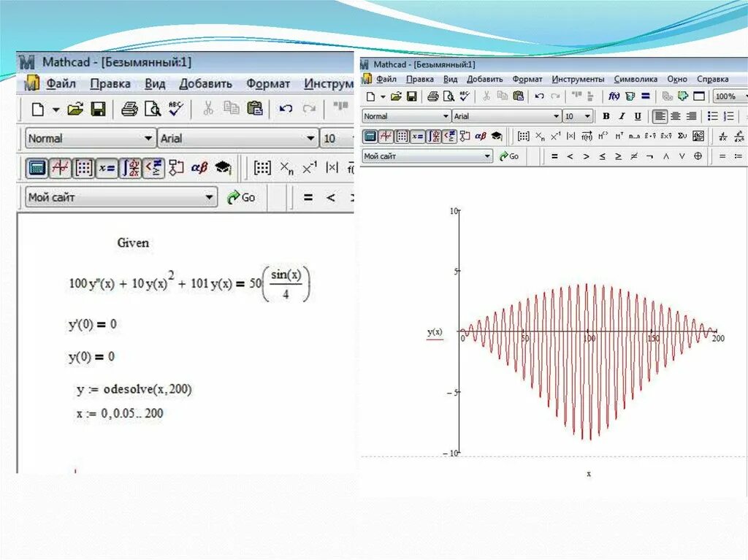Image resolution: width=748 pixels, height=560 pixels.
Task: Select y(x) axis label on the plot
Action: coord(435,332)
